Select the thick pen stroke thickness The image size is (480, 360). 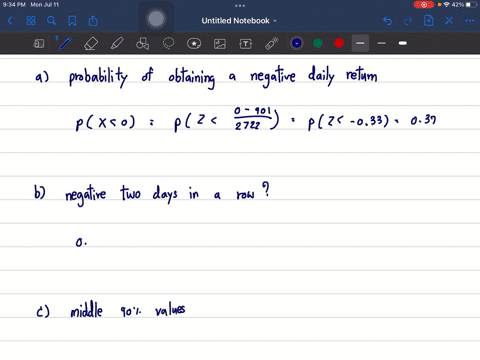tap(403, 43)
